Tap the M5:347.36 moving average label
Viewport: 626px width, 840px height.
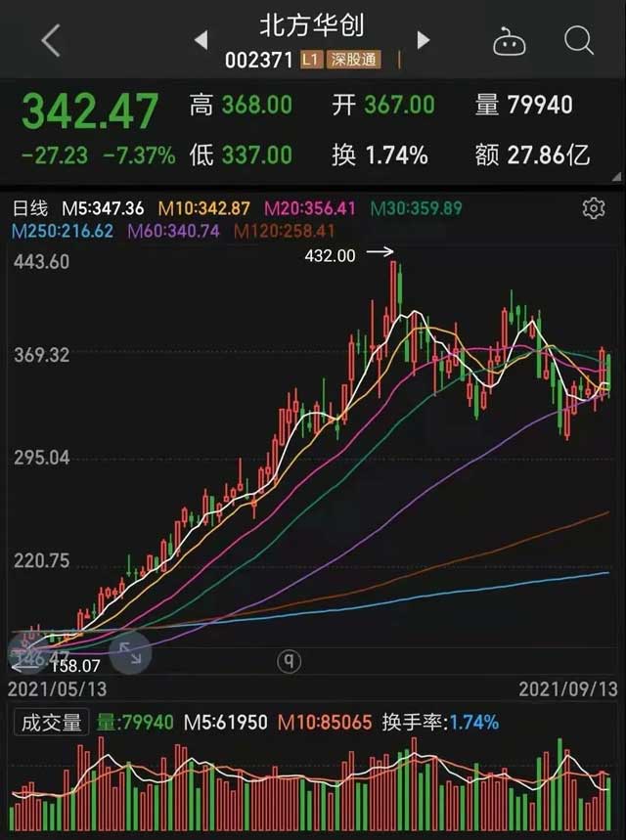coord(103,208)
